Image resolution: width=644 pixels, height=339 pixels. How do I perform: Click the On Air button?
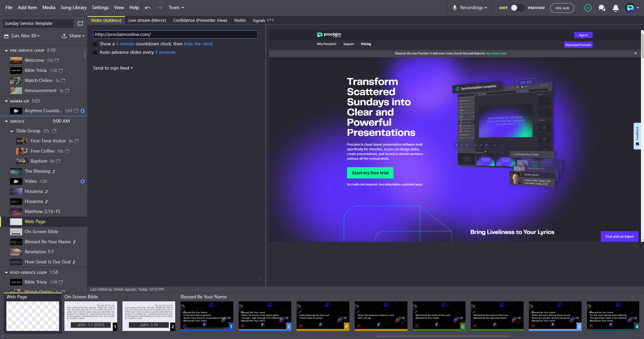[x=562, y=8]
